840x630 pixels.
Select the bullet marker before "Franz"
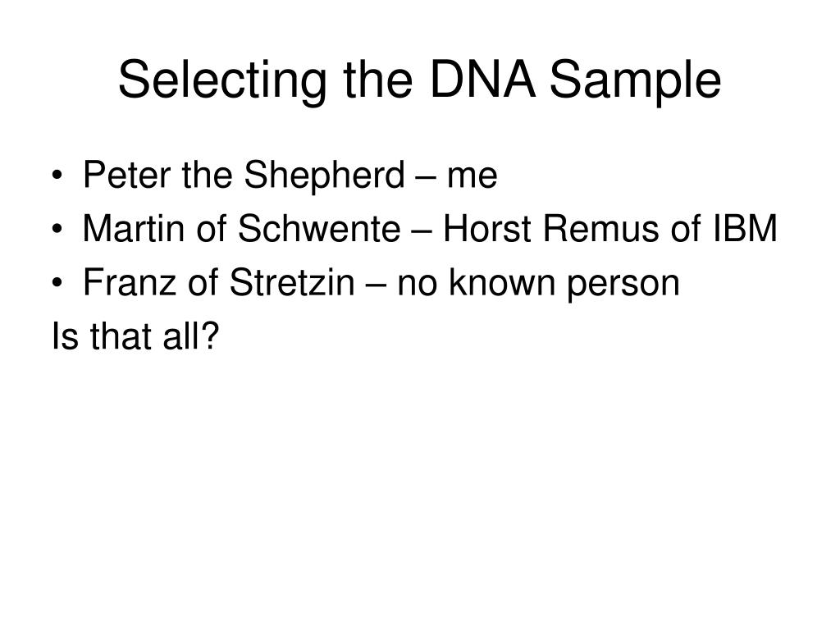pyautogui.click(x=57, y=283)
